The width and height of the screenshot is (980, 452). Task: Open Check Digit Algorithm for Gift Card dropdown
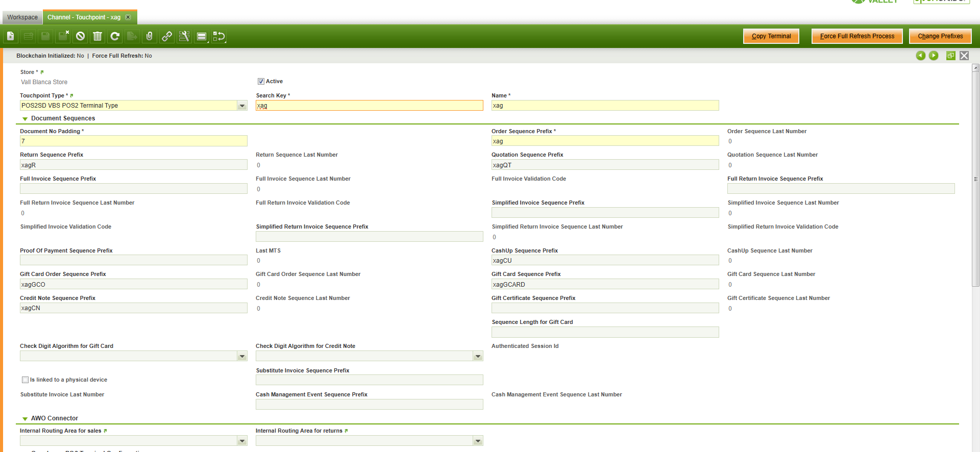pos(242,356)
